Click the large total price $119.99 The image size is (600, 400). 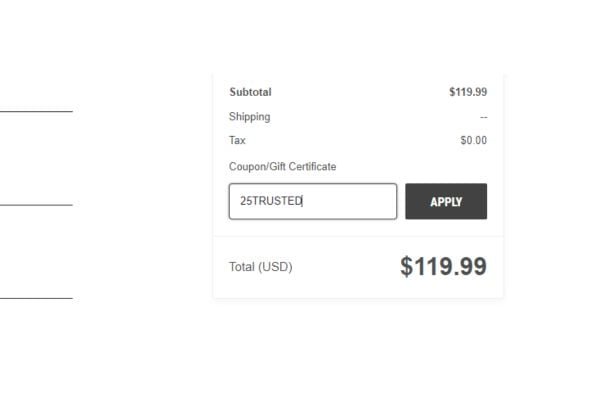pyautogui.click(x=443, y=266)
